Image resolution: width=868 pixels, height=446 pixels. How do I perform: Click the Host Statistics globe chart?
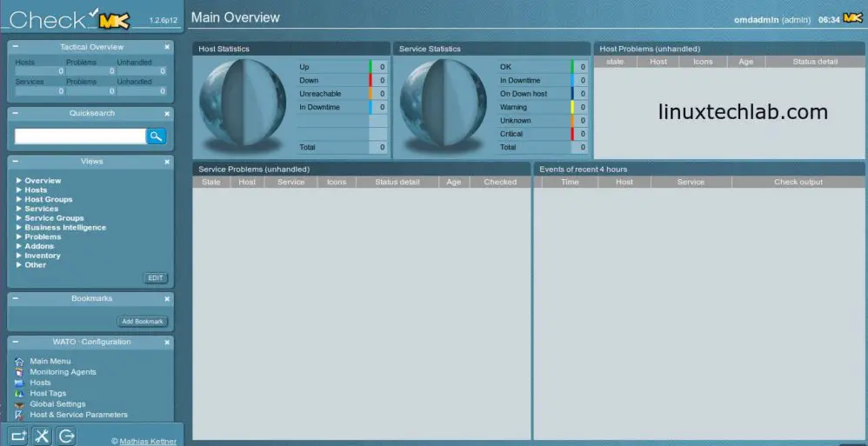coord(243,103)
